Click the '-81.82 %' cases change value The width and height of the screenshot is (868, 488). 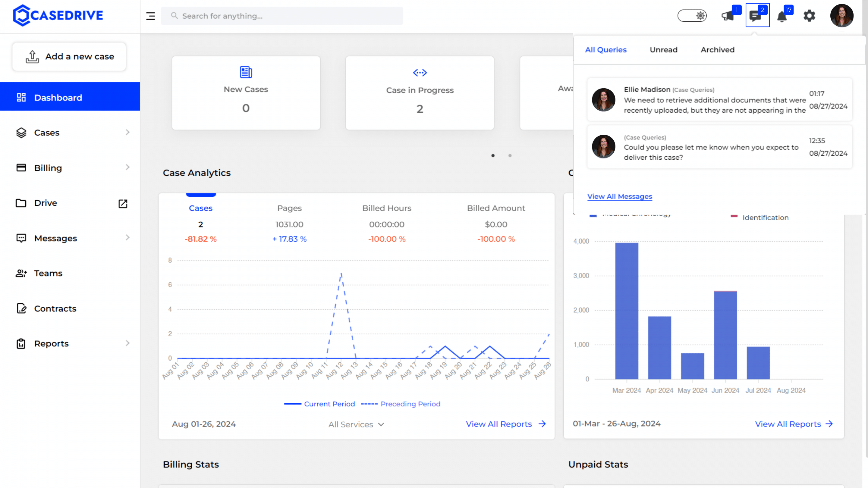click(200, 239)
